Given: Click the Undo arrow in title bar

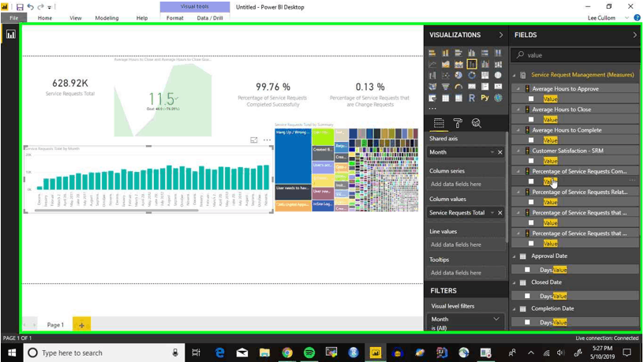Looking at the screenshot, I should (31, 7).
